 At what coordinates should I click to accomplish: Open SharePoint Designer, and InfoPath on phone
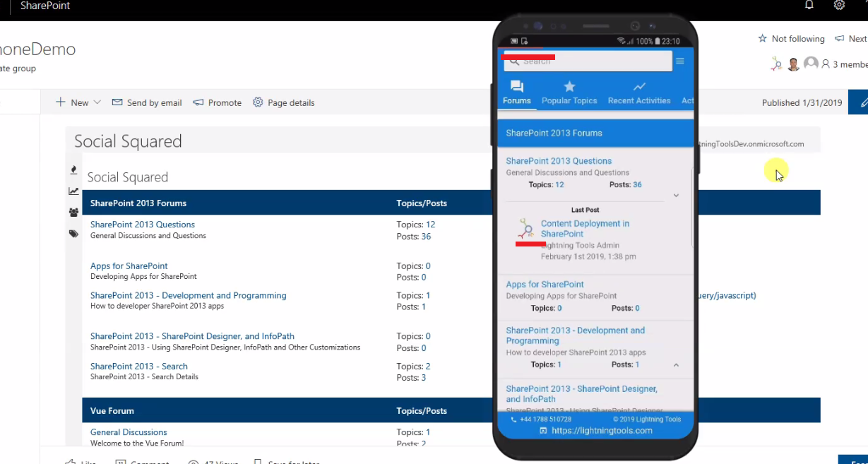click(581, 394)
